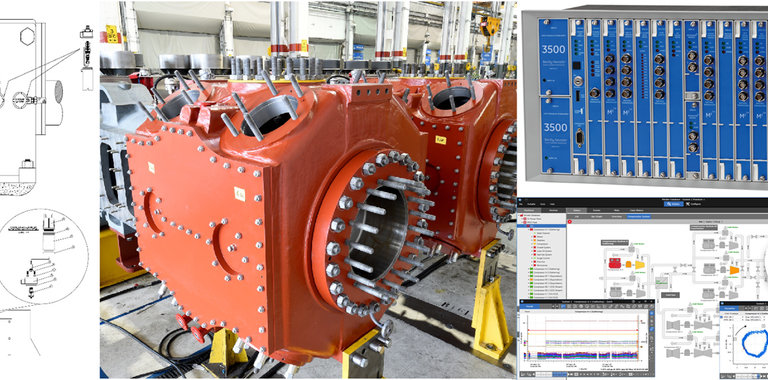This screenshot has width=768, height=380.
Task: Click the blue Display button
Action: point(674,204)
